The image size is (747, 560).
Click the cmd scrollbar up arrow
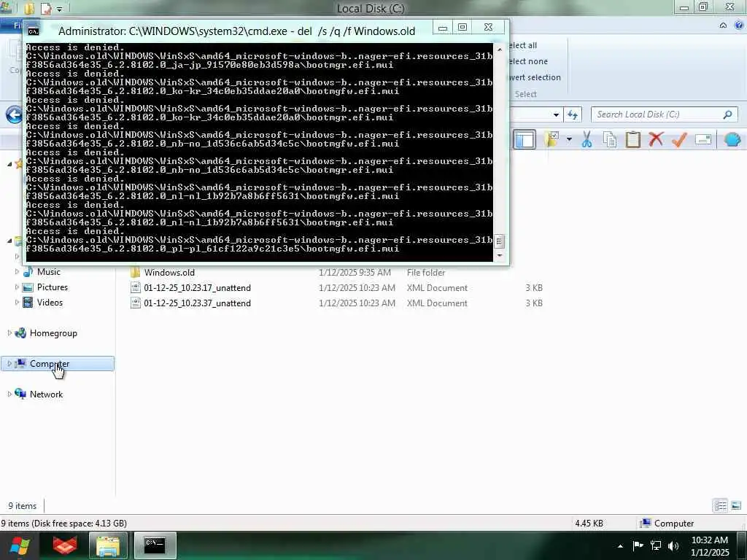coord(499,50)
